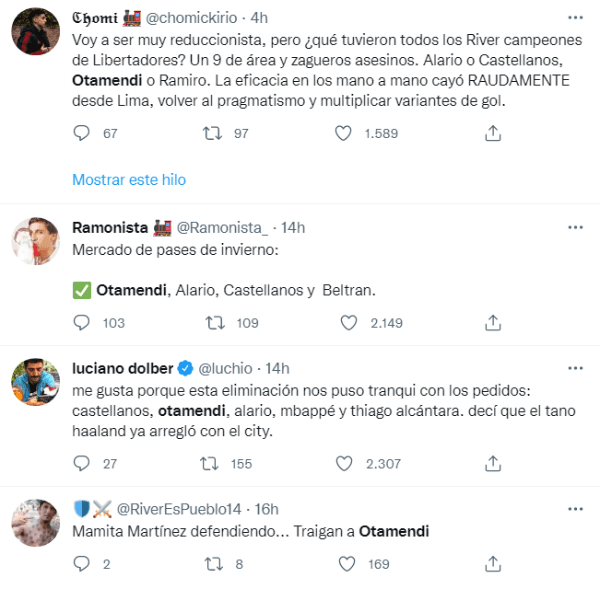This screenshot has height=589, width=600.
Task: Open @RiverEsPueblo14 profile avatar
Action: (x=34, y=524)
